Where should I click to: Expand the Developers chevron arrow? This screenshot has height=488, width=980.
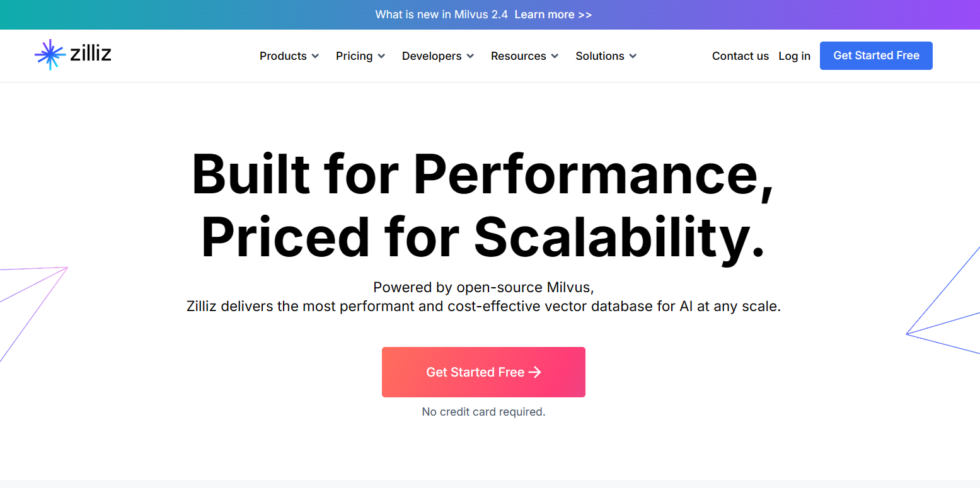(x=470, y=56)
